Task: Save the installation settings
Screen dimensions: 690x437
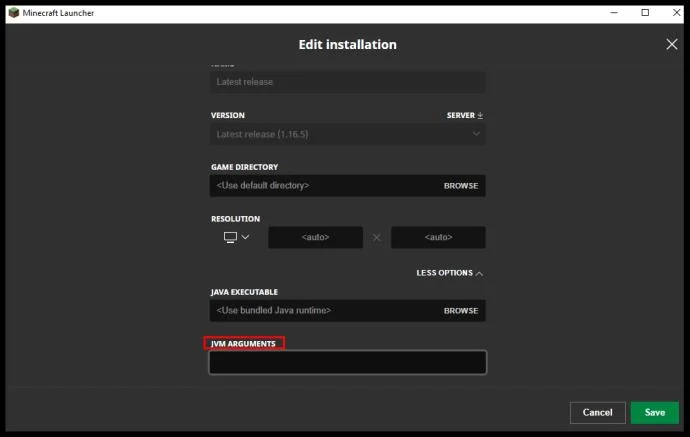Action: point(655,412)
